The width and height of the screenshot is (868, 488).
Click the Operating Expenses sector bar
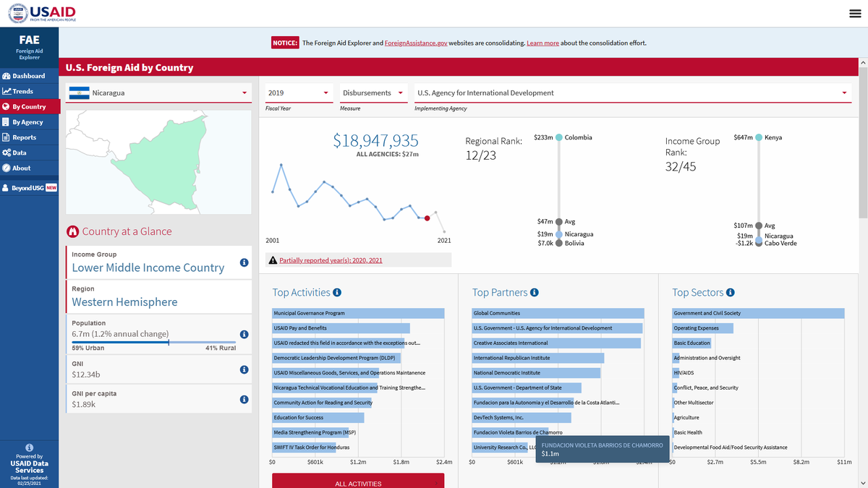(x=702, y=328)
